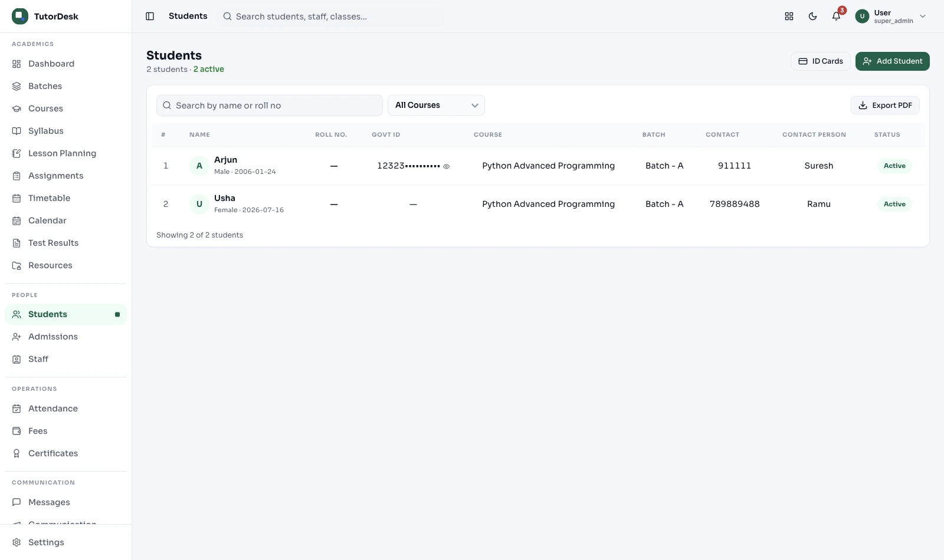Viewport: 944px width, 560px height.
Task: Export student list as PDF
Action: click(885, 106)
